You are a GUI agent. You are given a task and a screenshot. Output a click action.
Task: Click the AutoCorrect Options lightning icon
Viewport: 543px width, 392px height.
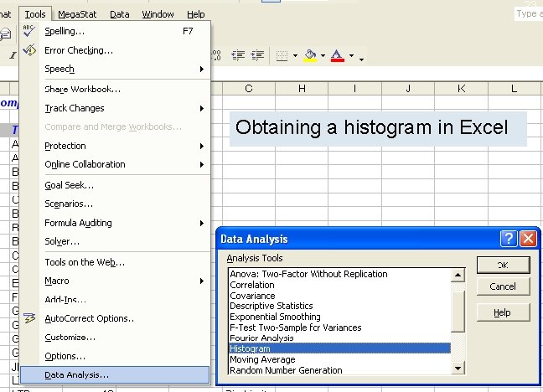(29, 318)
